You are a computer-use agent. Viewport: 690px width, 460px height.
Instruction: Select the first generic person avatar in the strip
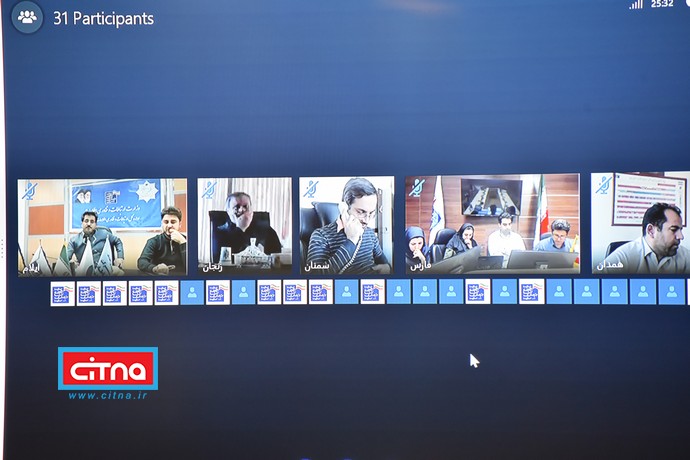192,293
